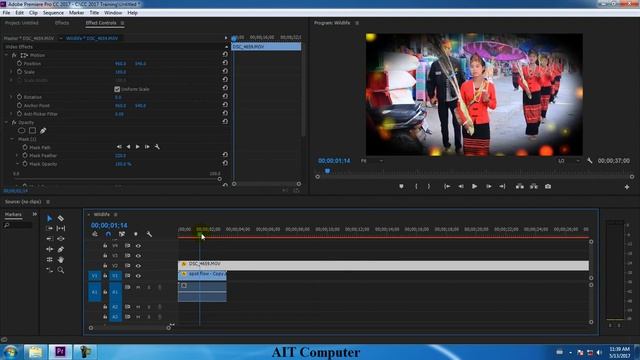The height and width of the screenshot is (360, 640).
Task: Expand the Rotation property
Action: (11, 97)
